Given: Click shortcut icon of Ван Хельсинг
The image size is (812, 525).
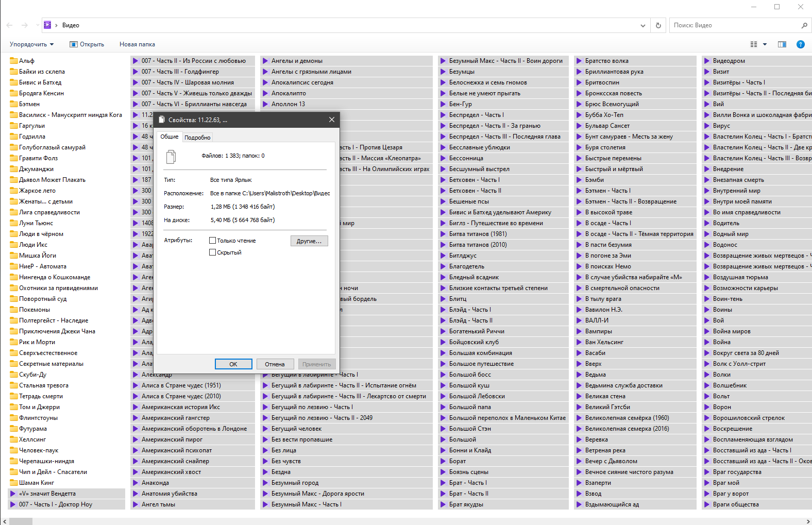Looking at the screenshot, I should pos(579,342).
